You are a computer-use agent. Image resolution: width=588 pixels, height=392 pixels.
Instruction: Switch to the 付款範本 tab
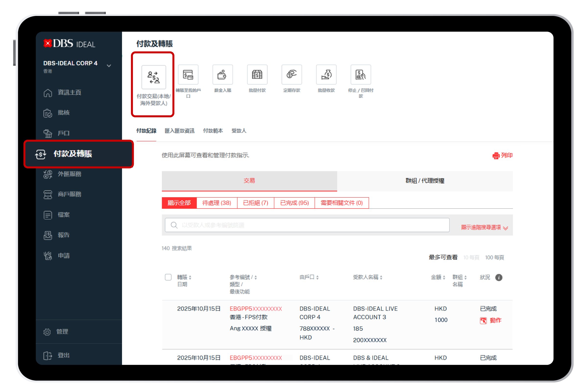213,131
